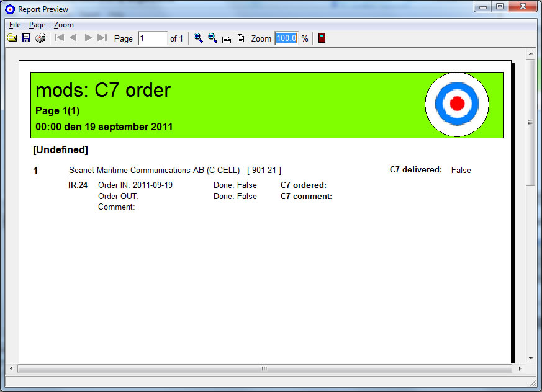Open the Page menu
The width and height of the screenshot is (542, 392).
[x=37, y=25]
